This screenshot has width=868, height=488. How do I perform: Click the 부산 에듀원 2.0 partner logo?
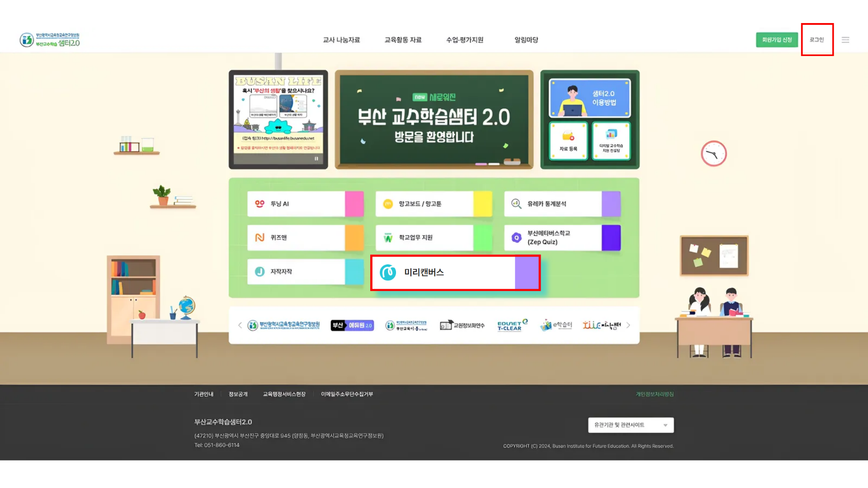[x=352, y=325]
